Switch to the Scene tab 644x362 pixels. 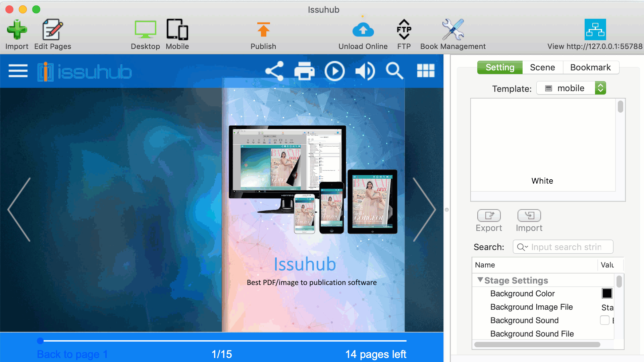pyautogui.click(x=542, y=67)
